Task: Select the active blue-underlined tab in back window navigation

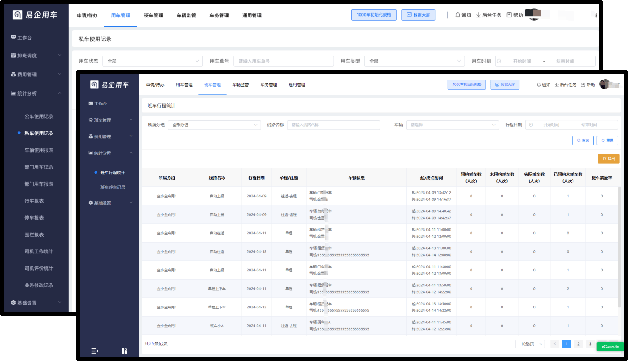Action: 120,15
